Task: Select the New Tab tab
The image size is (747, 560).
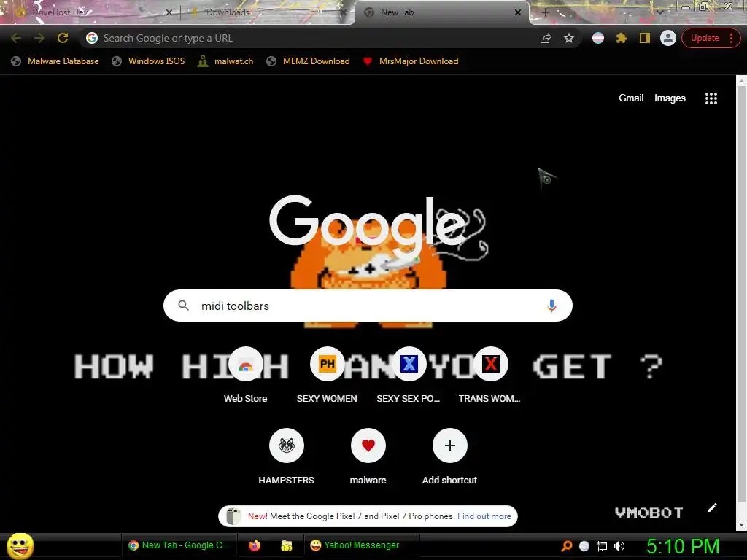Action: (441, 12)
